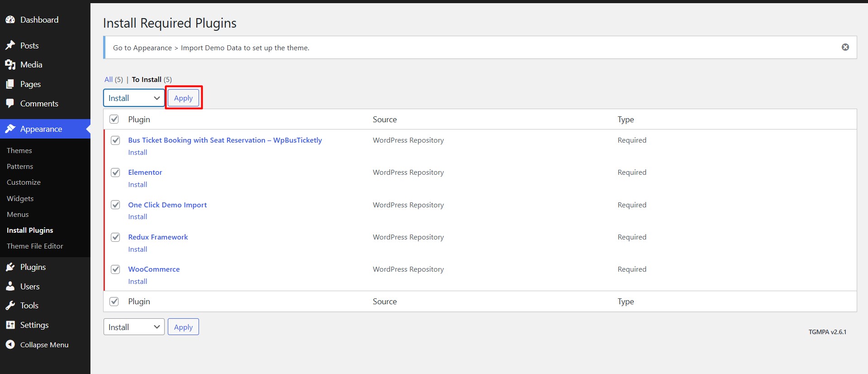Screen dimensions: 868x374
Task: Open the Comments menu
Action: 39,104
